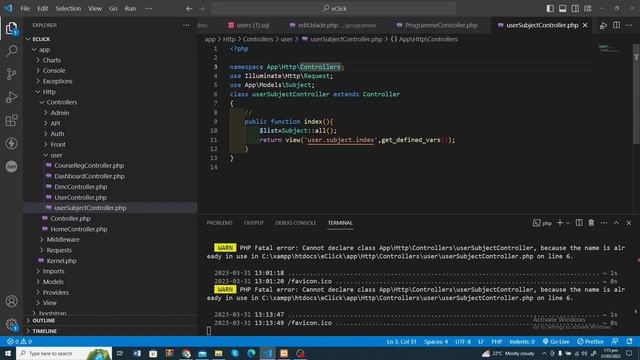
Task: Kill the terminal with trash icon
Action: [591, 223]
